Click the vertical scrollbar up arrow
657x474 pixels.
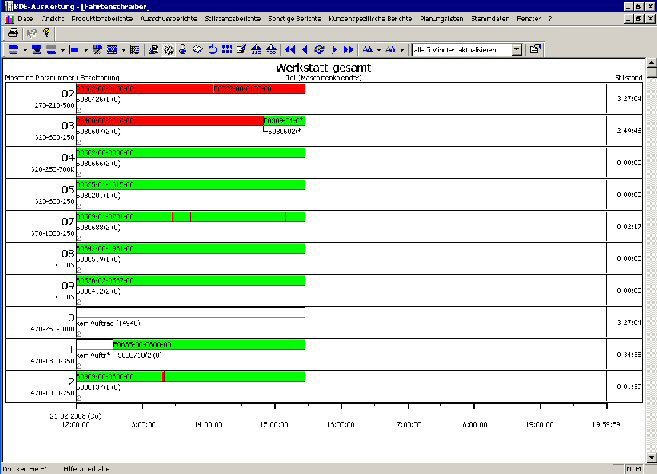coord(652,63)
